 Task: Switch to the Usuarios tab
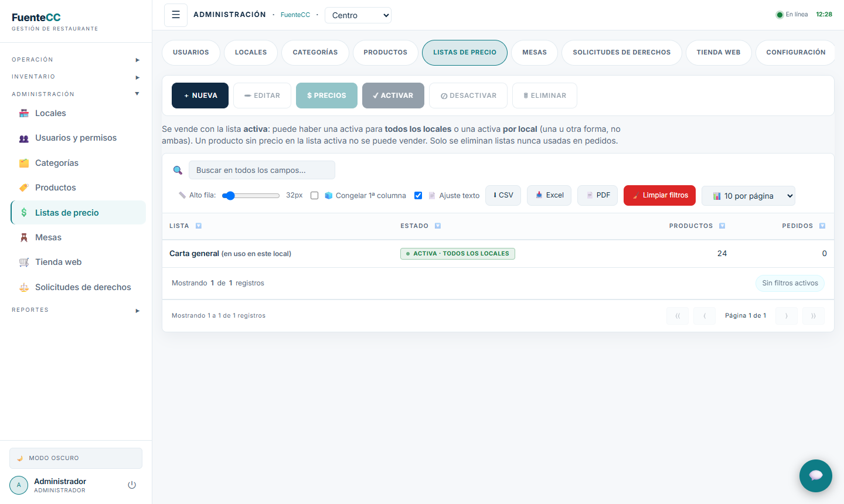coord(191,53)
